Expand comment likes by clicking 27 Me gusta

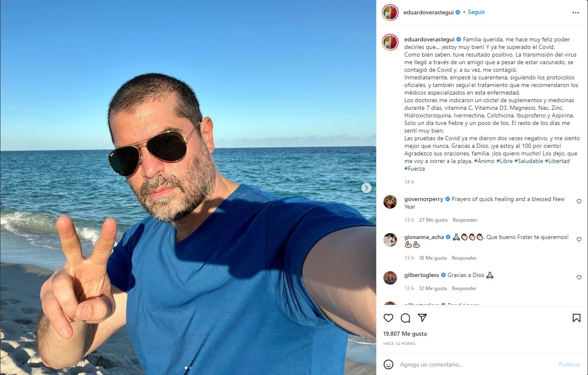click(x=432, y=220)
